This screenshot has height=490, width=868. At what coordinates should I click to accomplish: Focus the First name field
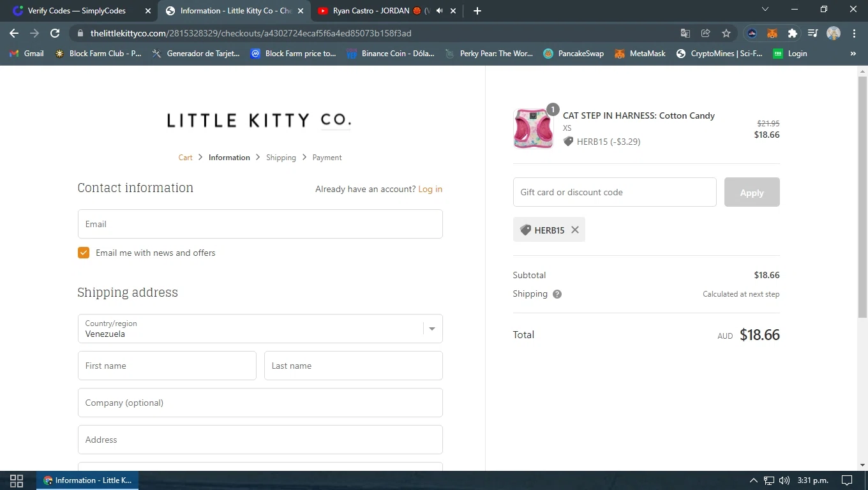[x=167, y=366]
